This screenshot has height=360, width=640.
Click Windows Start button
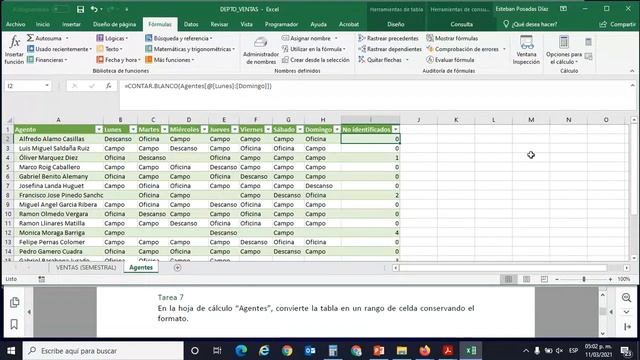coord(11,351)
